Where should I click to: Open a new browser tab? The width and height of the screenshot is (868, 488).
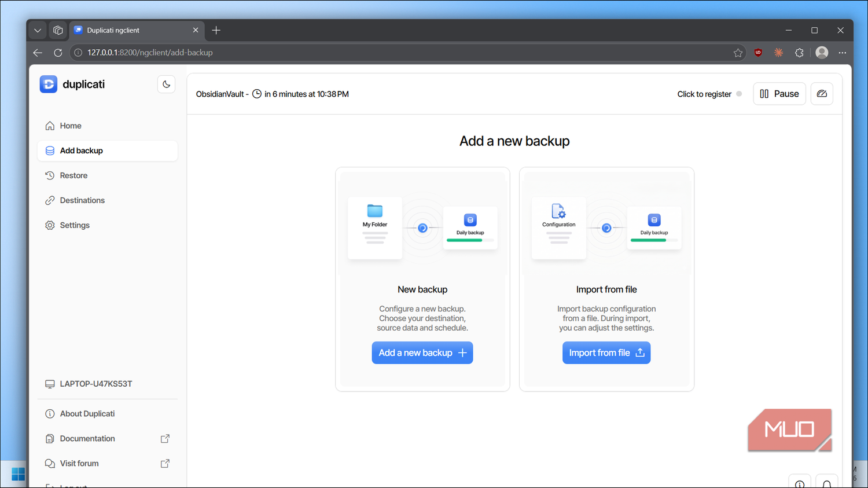tap(216, 30)
